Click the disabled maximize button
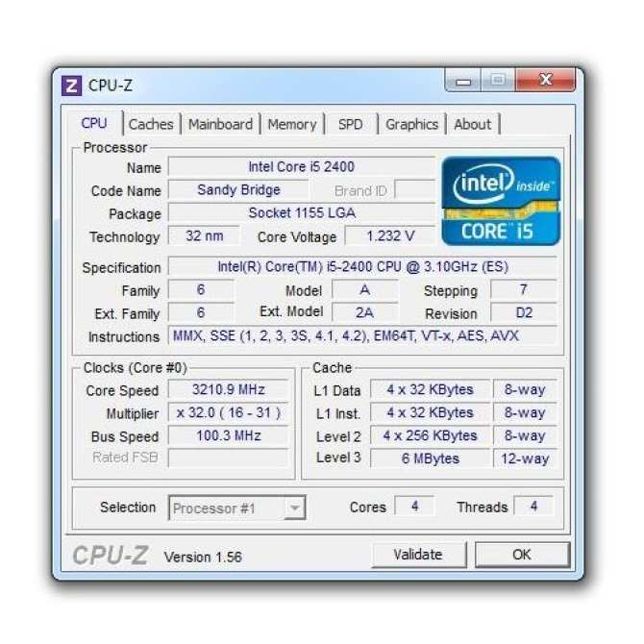The height and width of the screenshot is (644, 644). pyautogui.click(x=498, y=80)
